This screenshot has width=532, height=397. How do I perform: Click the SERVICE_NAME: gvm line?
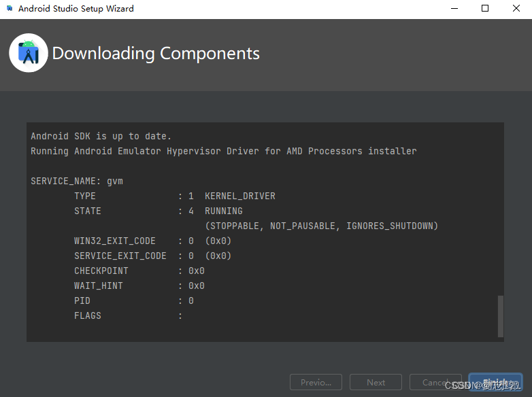pos(77,181)
